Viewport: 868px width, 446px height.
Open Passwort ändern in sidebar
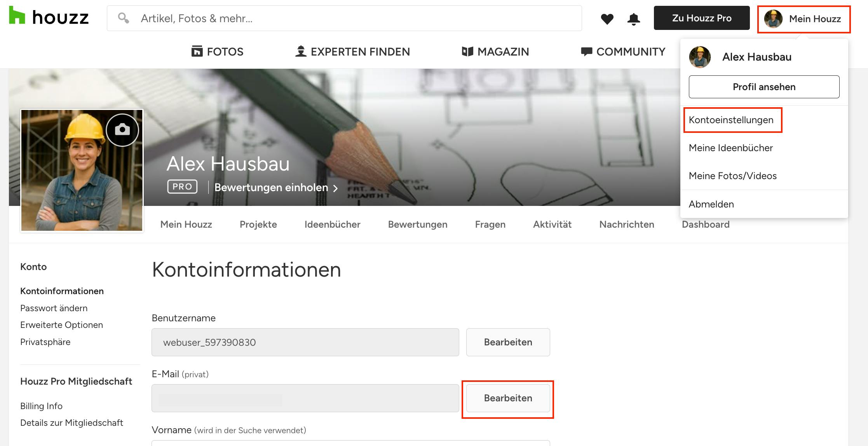[x=54, y=308]
